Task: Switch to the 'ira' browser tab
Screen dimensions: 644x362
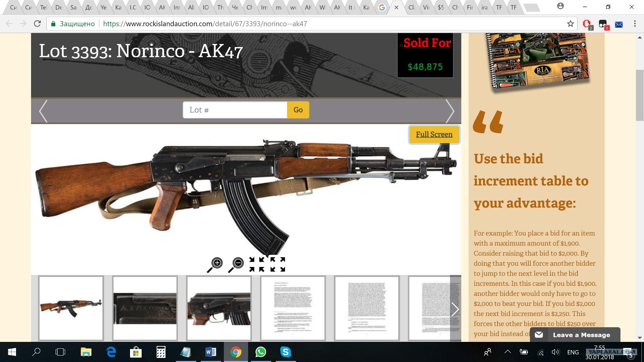Action: click(x=485, y=7)
